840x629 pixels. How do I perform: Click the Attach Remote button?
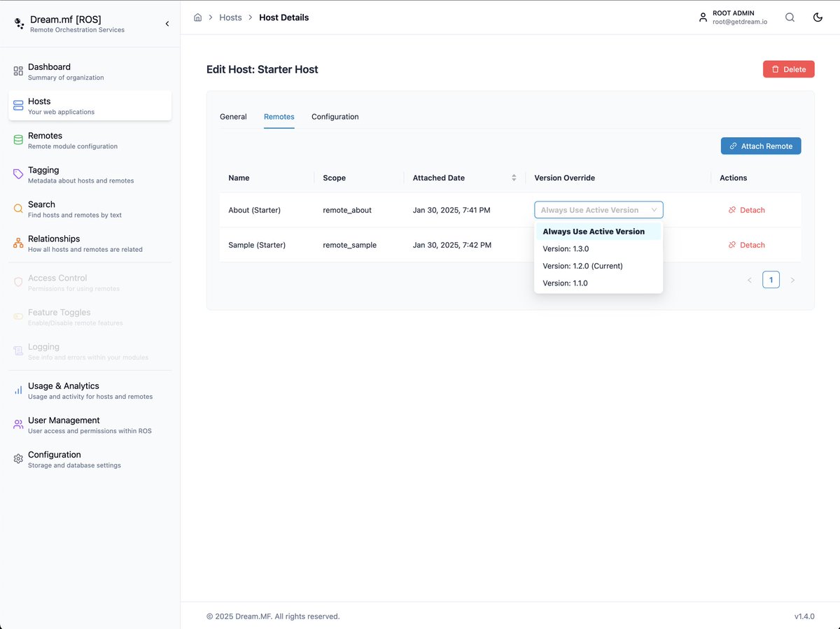[761, 146]
